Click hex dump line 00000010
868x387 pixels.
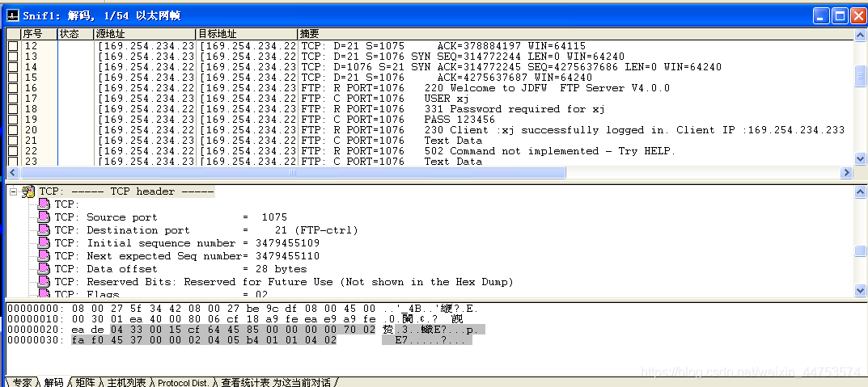point(235,319)
